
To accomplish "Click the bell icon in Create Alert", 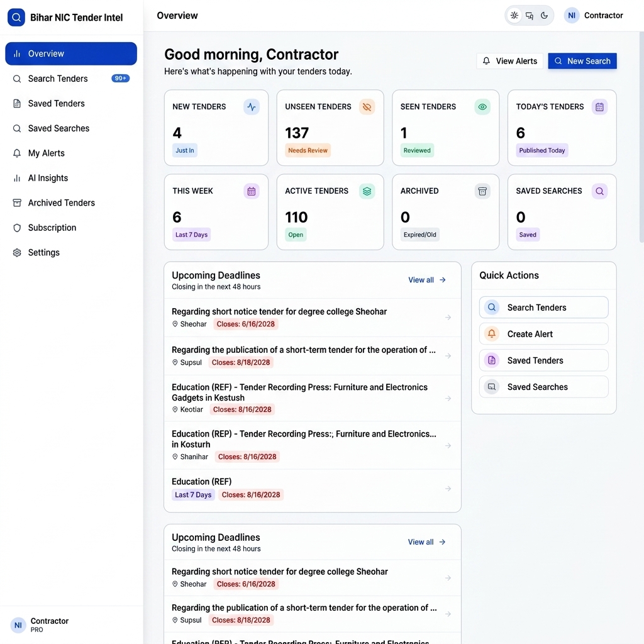I will (x=492, y=334).
